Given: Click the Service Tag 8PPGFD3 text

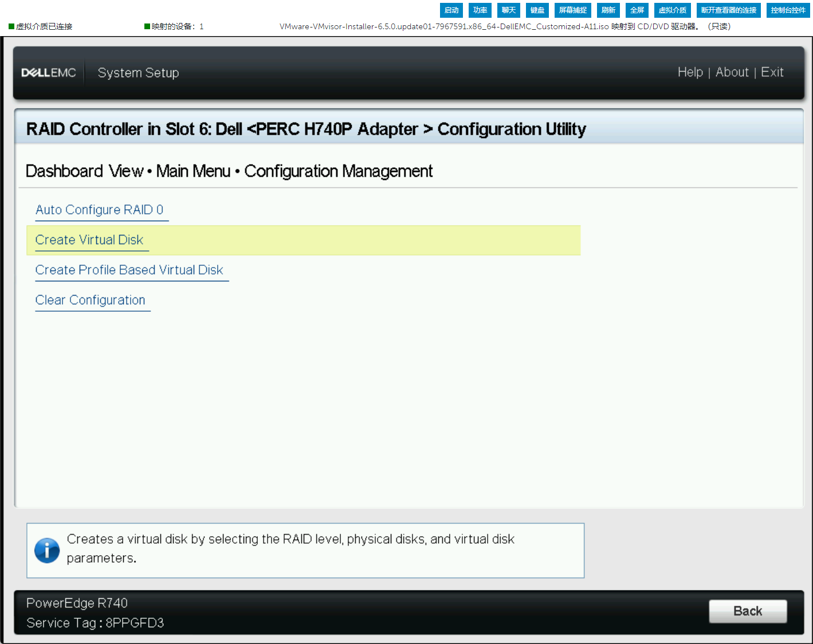Looking at the screenshot, I should coord(95,623).
